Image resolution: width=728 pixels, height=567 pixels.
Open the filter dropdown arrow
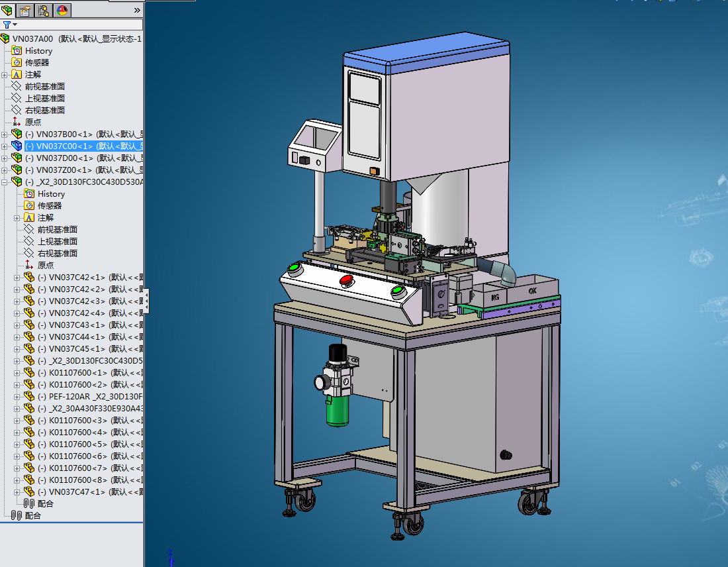point(15,25)
